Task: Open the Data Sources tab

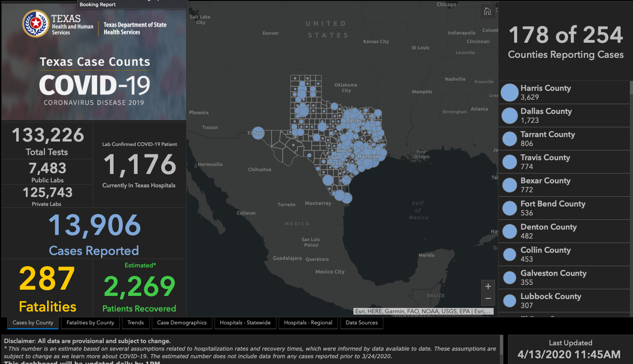Action: coord(361,323)
